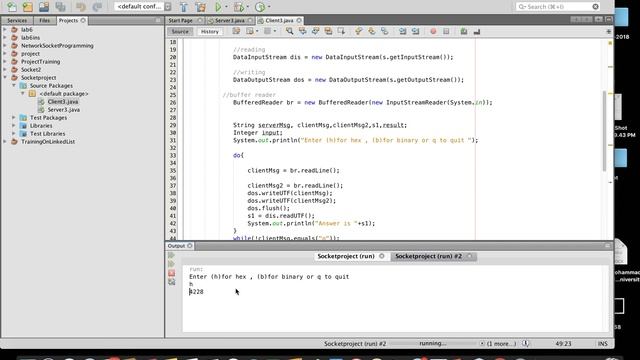Click the Output settings icon below Stop

click(171, 282)
